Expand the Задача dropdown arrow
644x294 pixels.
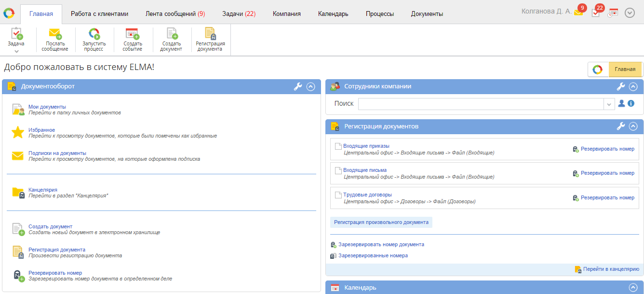tap(16, 51)
